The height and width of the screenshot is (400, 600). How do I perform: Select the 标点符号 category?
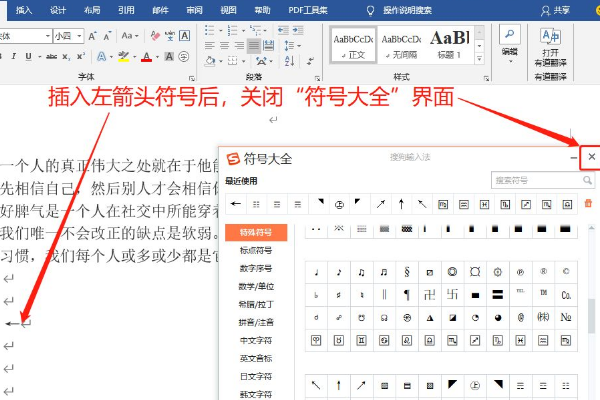pos(256,250)
